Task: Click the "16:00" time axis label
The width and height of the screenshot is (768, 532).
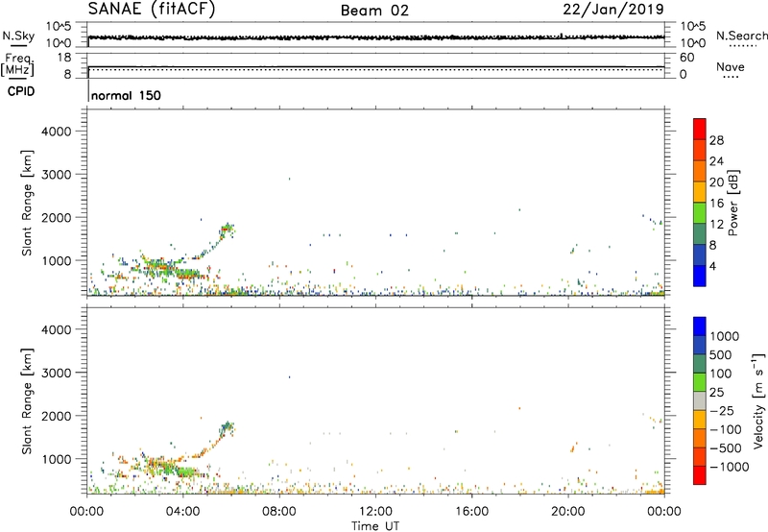Action: pos(471,512)
